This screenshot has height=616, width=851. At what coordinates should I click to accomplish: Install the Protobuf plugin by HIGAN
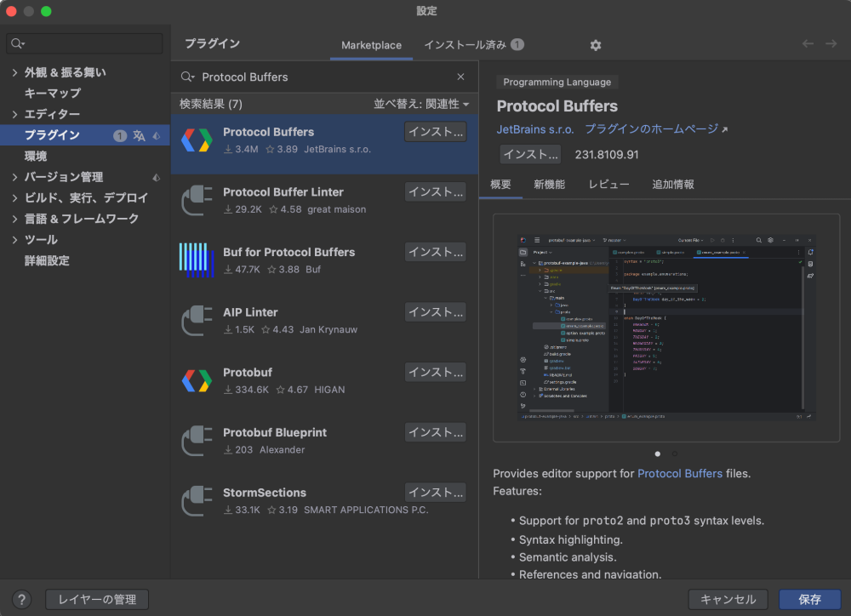click(x=435, y=373)
